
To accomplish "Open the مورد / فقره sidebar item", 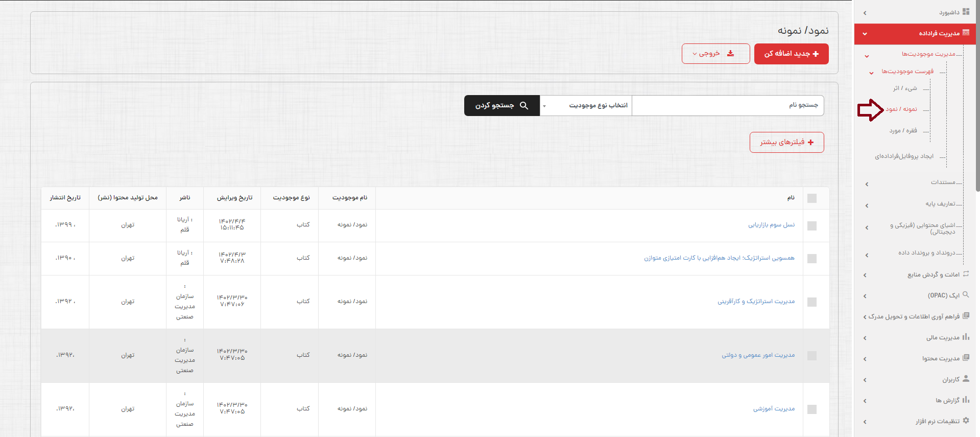I will click(903, 131).
